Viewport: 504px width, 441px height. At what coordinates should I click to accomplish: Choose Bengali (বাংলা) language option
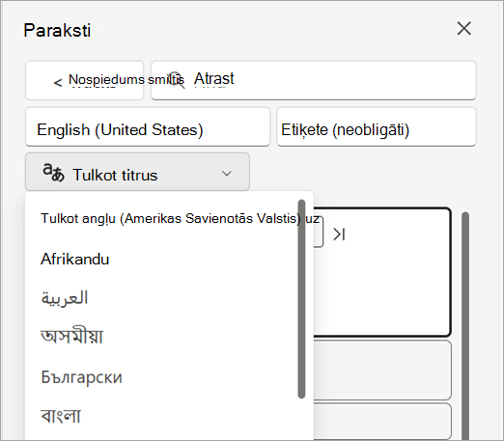pos(61,415)
